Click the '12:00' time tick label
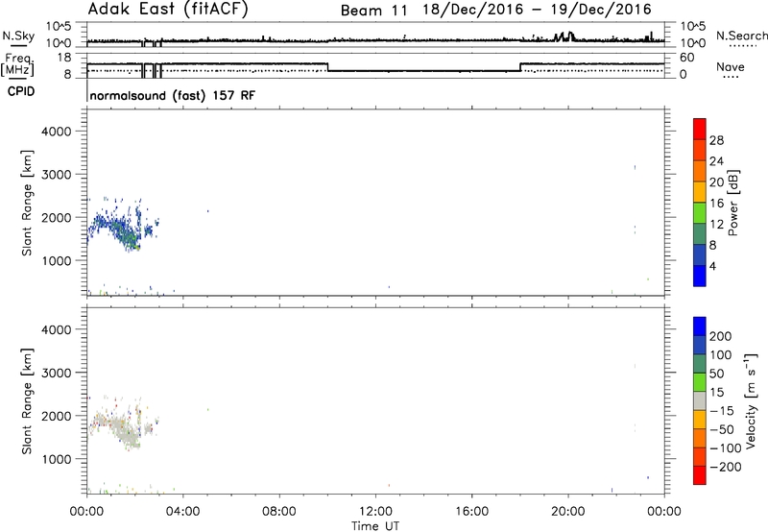 (375, 512)
